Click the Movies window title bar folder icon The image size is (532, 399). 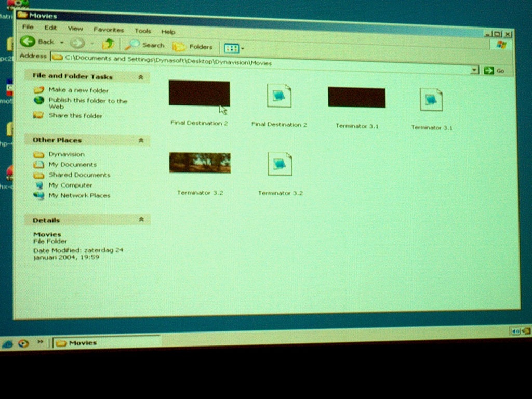[22, 15]
